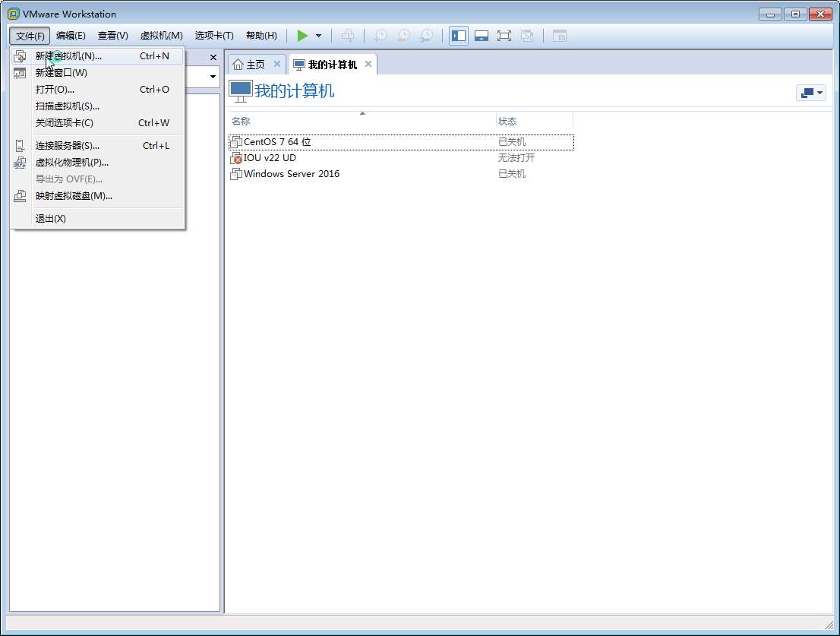
Task: Click the new virtual machine icon in menu
Action: tap(20, 55)
